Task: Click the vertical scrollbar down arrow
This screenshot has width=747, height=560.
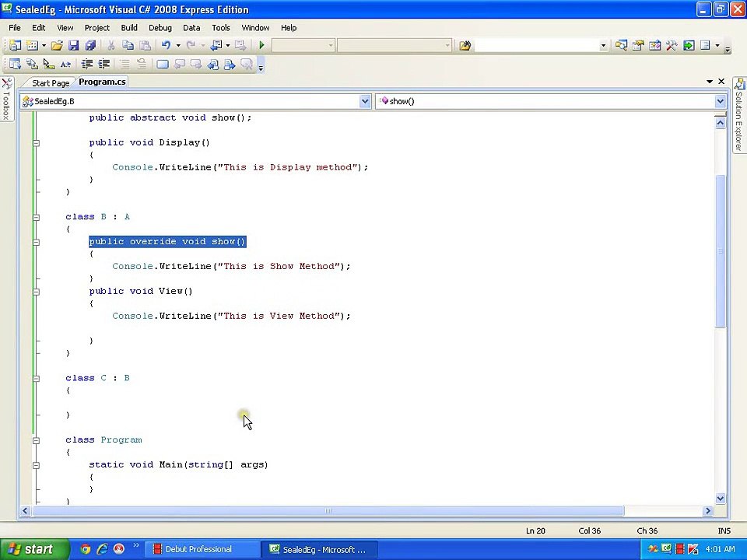Action: coord(721,499)
